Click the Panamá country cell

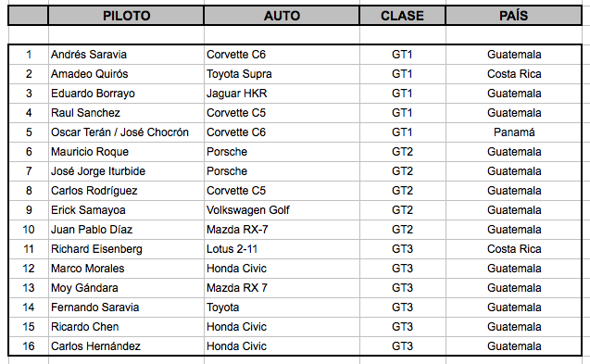pyautogui.click(x=514, y=132)
